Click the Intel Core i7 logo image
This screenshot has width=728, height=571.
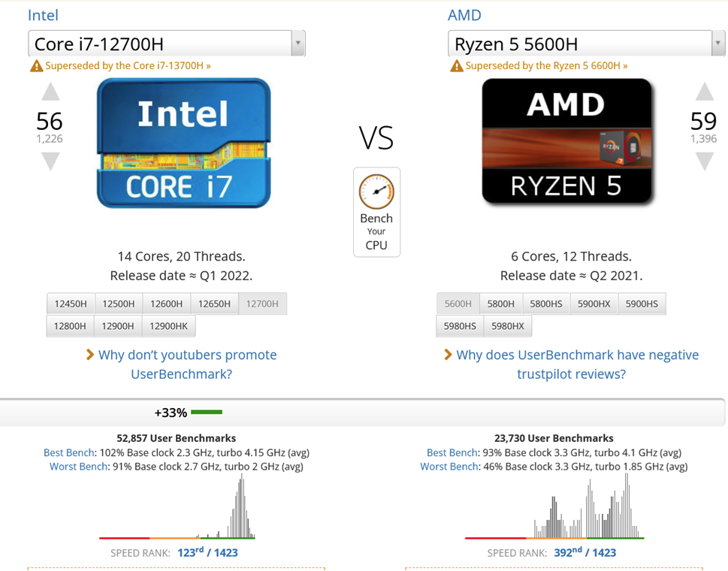point(183,143)
